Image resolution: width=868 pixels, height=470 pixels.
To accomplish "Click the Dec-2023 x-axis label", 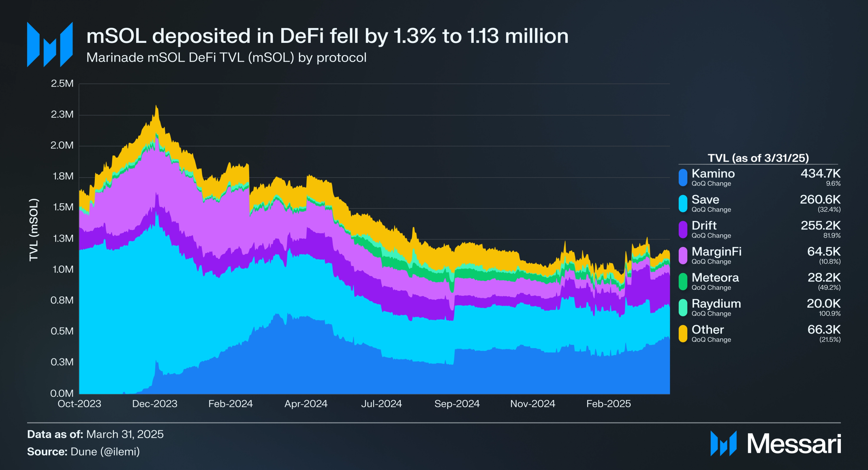I will click(x=155, y=404).
